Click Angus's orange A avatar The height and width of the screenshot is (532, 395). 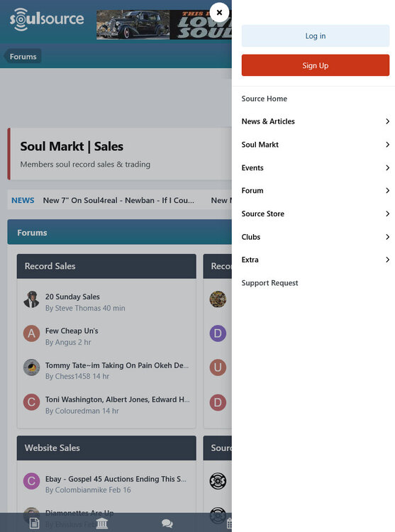click(x=31, y=333)
